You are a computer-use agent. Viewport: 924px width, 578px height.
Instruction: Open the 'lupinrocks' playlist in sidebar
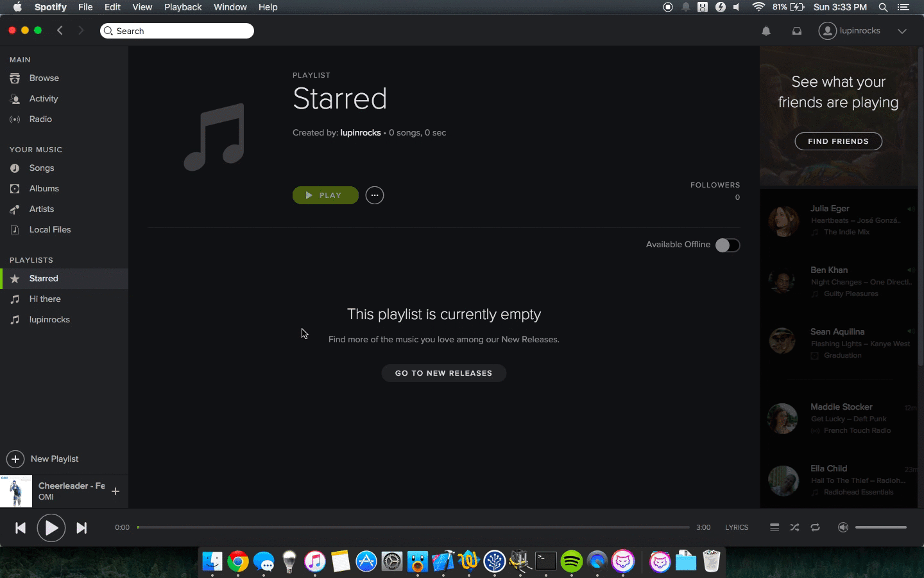(49, 319)
